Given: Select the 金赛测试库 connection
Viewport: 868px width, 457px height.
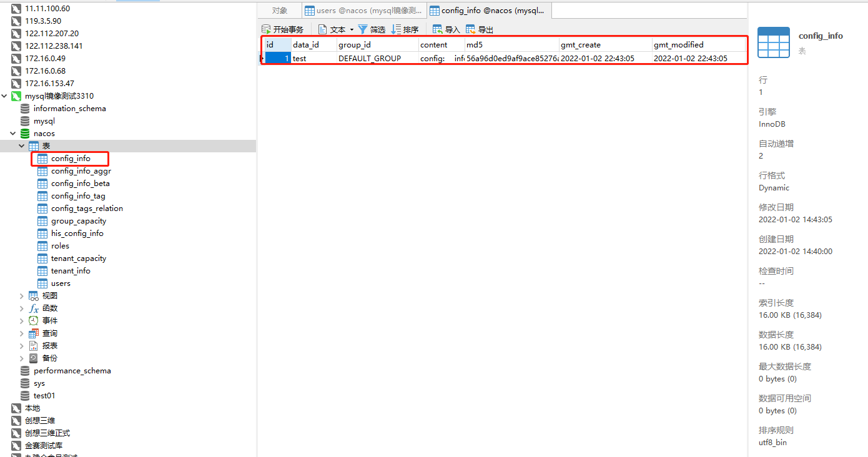Looking at the screenshot, I should pyautogui.click(x=44, y=446).
